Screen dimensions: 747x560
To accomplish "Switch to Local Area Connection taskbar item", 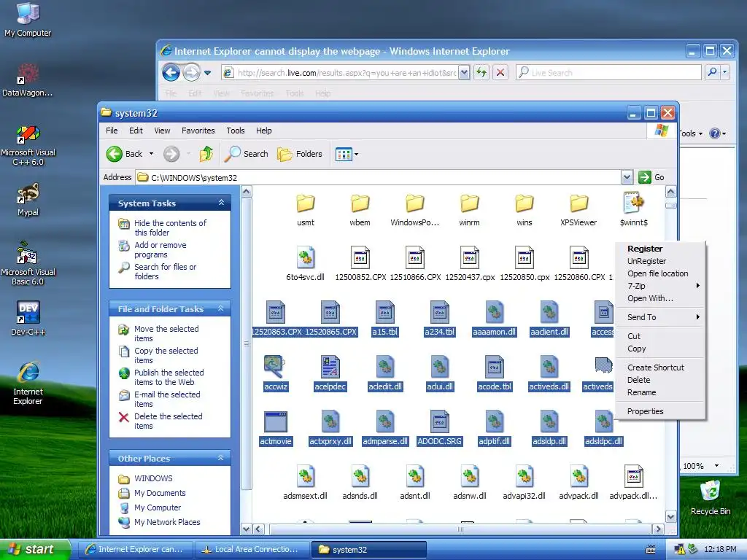I will [251, 549].
